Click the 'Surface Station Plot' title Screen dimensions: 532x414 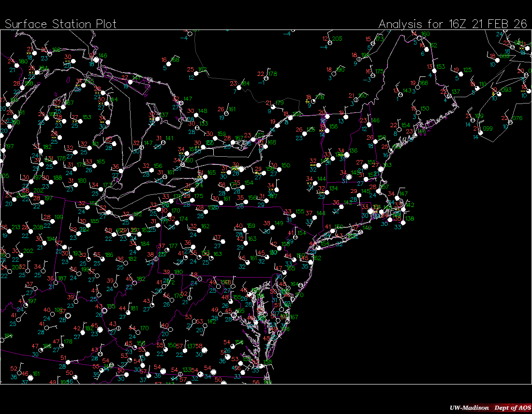tap(60, 24)
